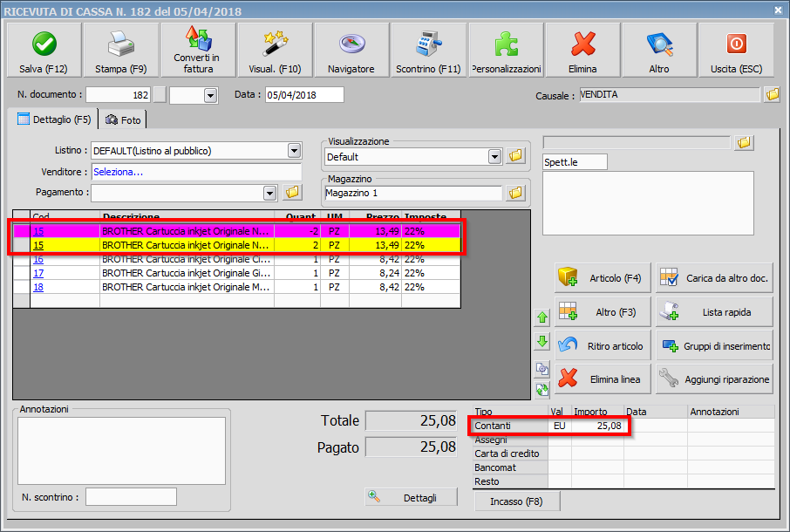The width and height of the screenshot is (790, 532).
Task: Open the folder icon beside Visualizzazione dropdown
Action: (x=515, y=156)
